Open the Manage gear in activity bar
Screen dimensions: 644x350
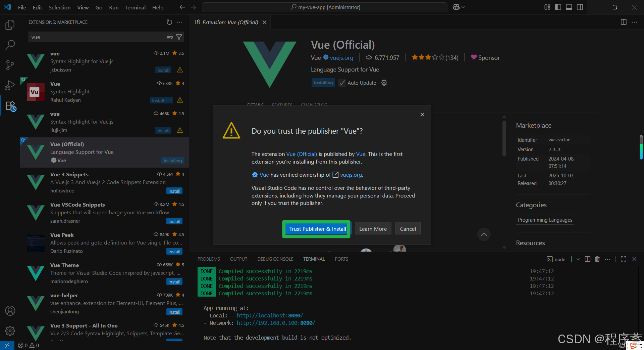tap(10, 331)
